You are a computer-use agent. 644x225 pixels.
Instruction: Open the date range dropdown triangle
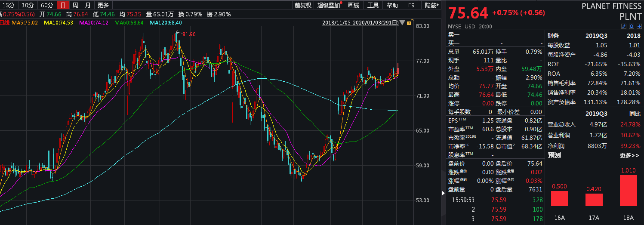[x=402, y=23]
